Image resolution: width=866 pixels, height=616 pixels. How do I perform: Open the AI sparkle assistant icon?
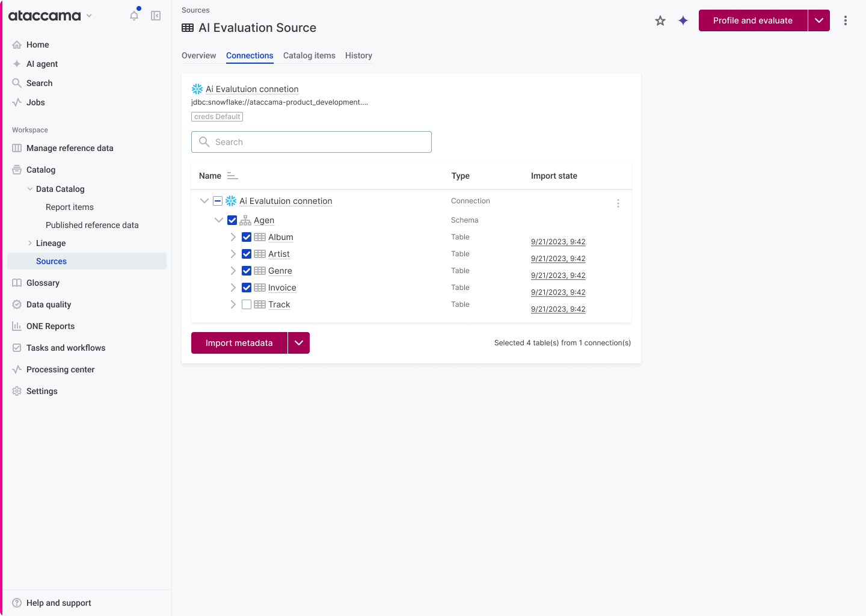click(683, 20)
